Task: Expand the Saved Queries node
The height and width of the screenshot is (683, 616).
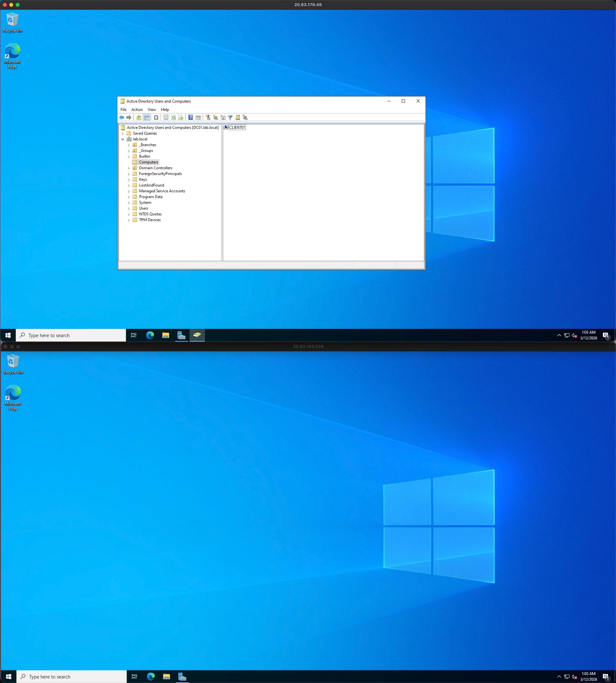Action: click(x=122, y=134)
